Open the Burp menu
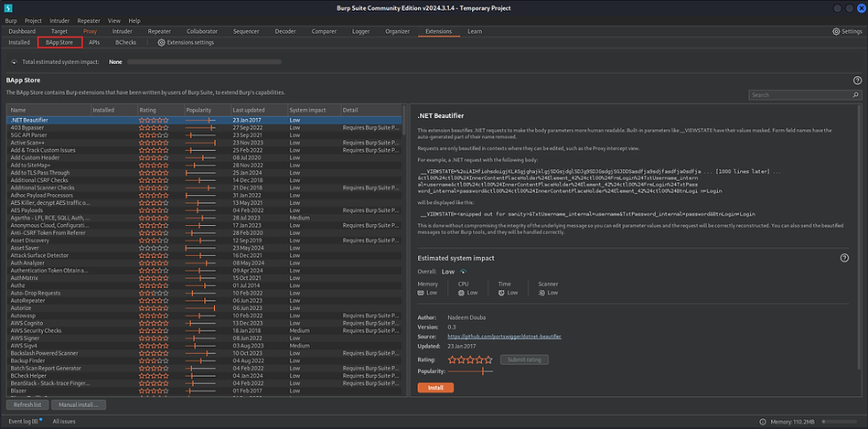 coord(11,20)
